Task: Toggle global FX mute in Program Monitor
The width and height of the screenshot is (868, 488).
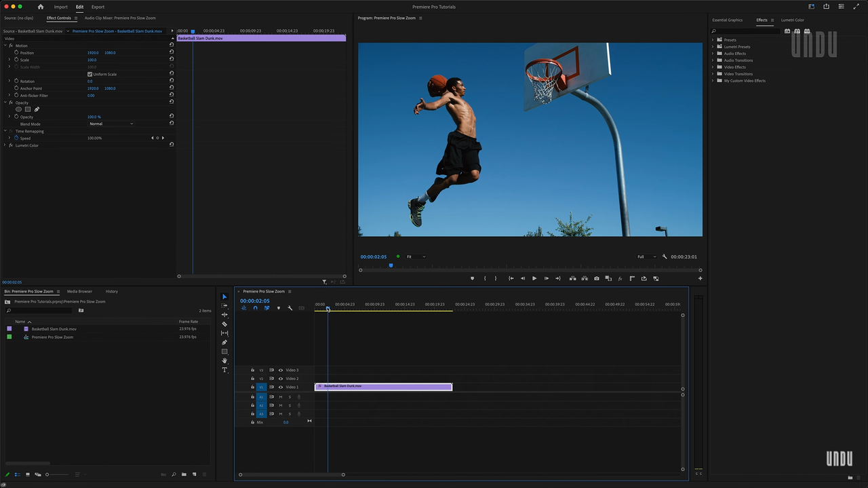Action: (x=620, y=278)
